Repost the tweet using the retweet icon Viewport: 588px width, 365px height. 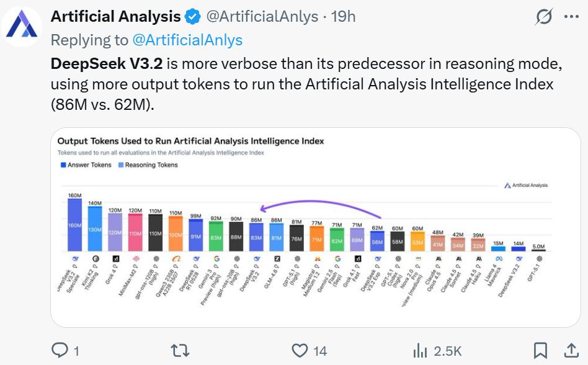(x=179, y=351)
